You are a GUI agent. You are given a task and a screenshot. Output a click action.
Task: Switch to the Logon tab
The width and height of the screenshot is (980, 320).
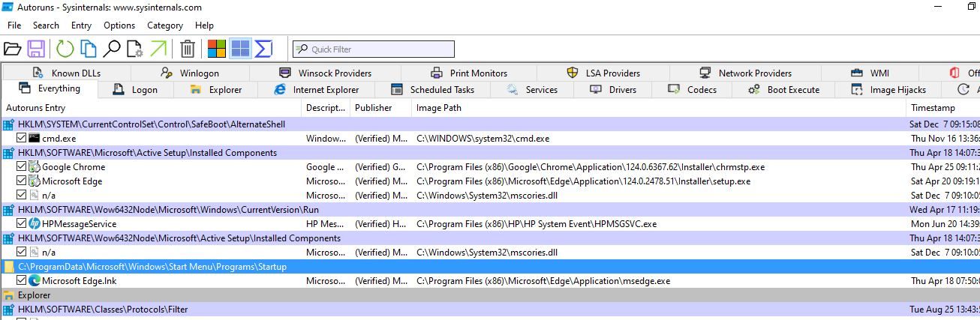[135, 89]
